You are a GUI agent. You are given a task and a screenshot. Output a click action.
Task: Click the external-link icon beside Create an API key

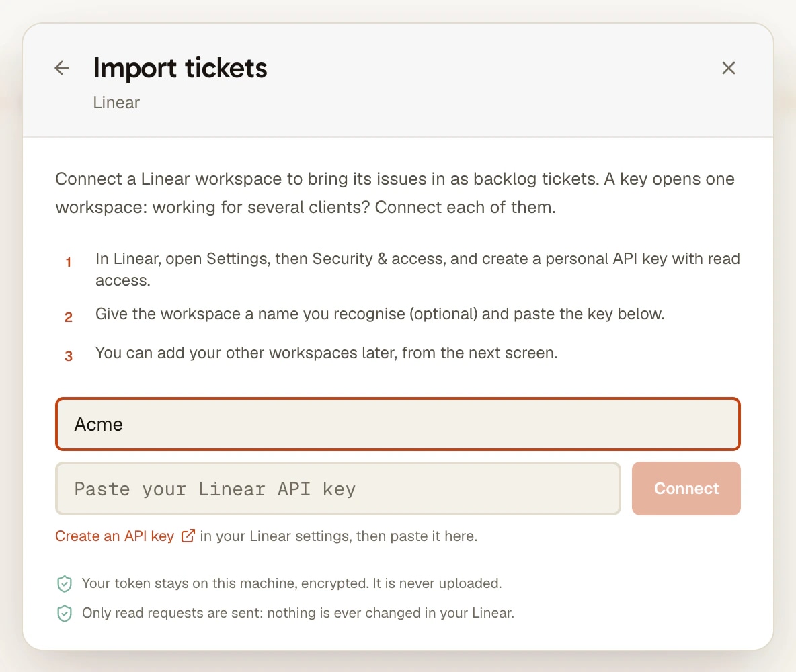pos(188,536)
